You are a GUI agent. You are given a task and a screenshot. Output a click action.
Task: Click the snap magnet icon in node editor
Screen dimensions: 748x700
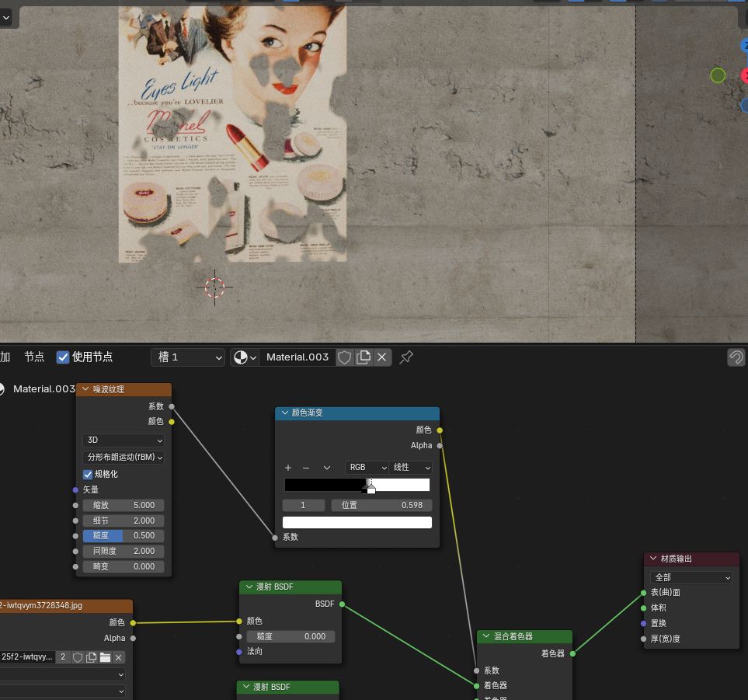click(x=735, y=357)
